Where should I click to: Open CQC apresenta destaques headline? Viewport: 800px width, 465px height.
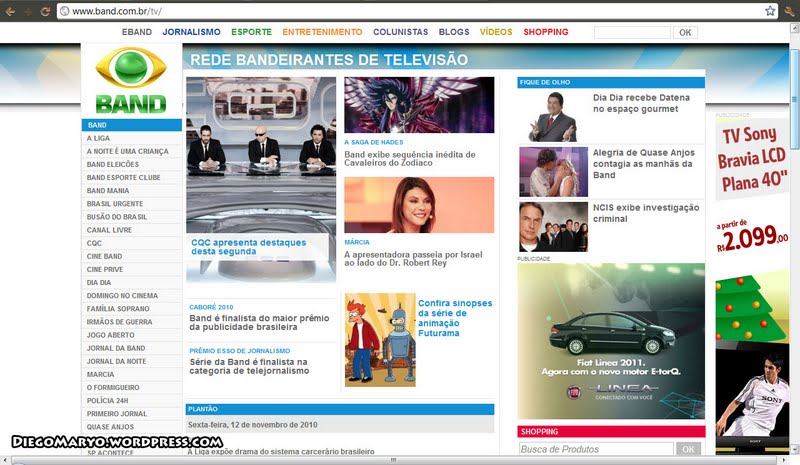pyautogui.click(x=248, y=247)
